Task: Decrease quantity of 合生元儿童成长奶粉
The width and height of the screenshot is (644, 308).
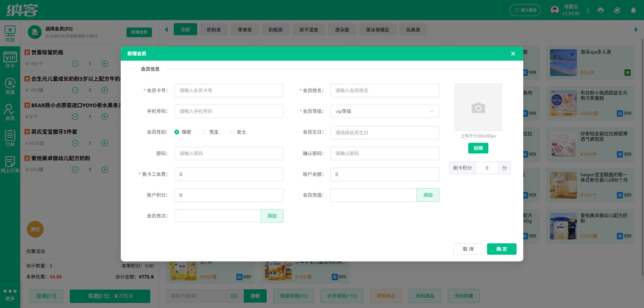Action: pyautogui.click(x=75, y=90)
